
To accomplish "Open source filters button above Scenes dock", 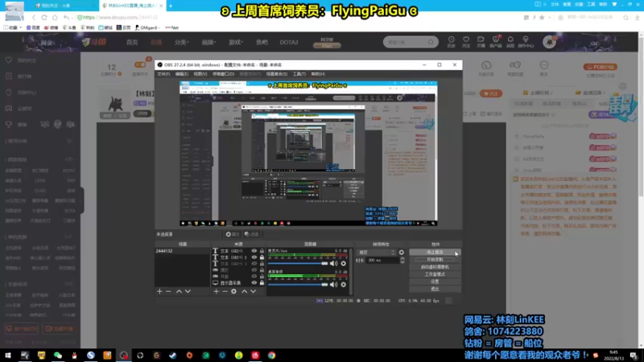I will (251, 234).
